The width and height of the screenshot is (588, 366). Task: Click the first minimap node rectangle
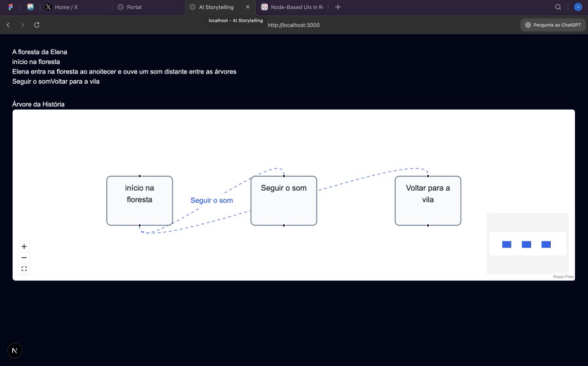pyautogui.click(x=507, y=244)
